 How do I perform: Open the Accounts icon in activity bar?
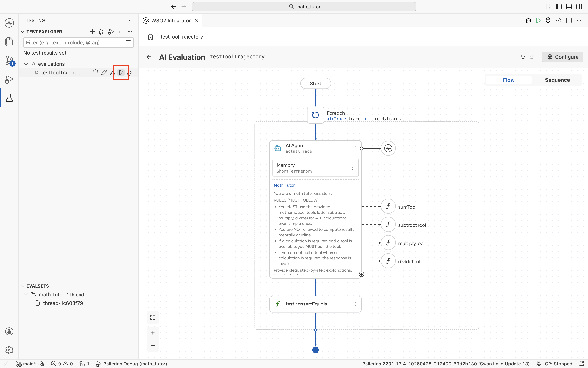click(x=9, y=331)
